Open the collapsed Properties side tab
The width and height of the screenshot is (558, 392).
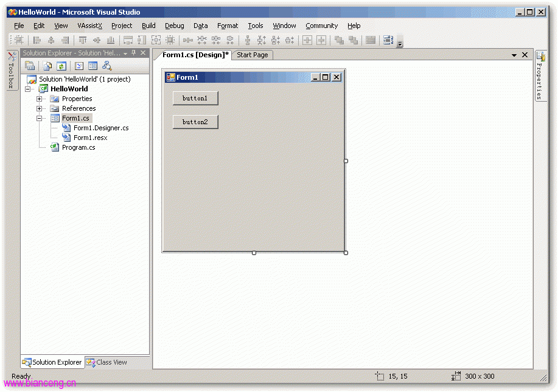(540, 76)
